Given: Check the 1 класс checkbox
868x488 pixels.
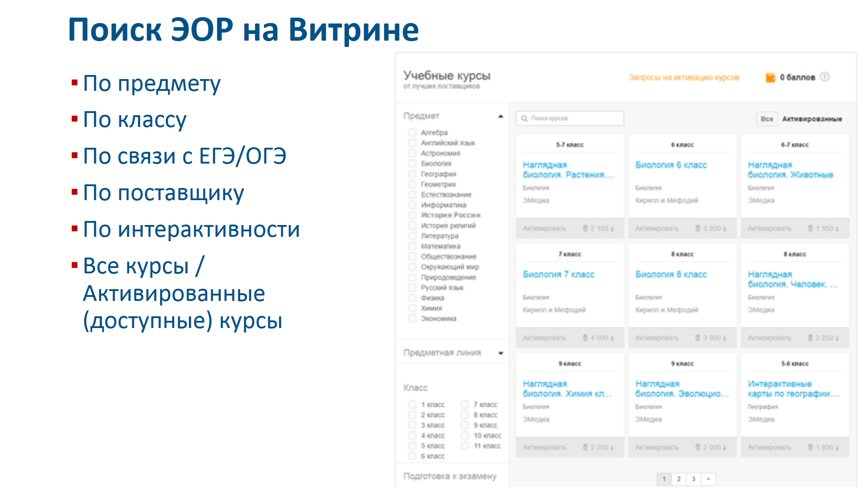Looking at the screenshot, I should (412, 404).
